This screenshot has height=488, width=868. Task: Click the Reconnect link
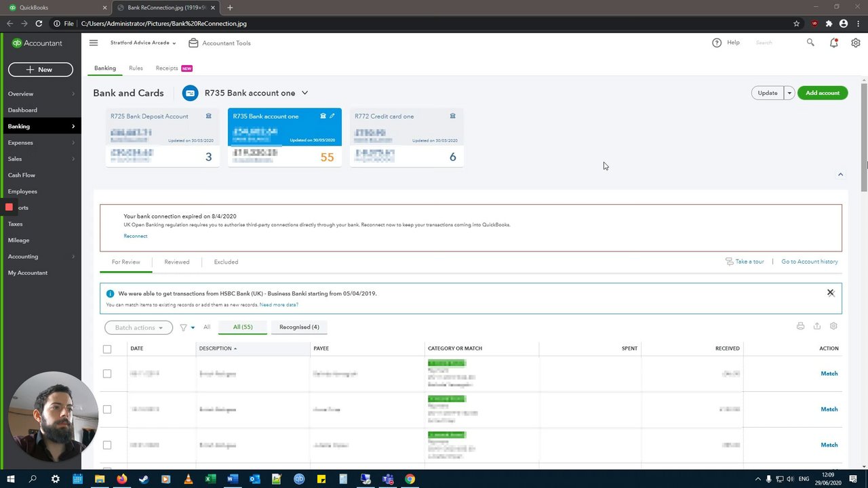click(136, 236)
